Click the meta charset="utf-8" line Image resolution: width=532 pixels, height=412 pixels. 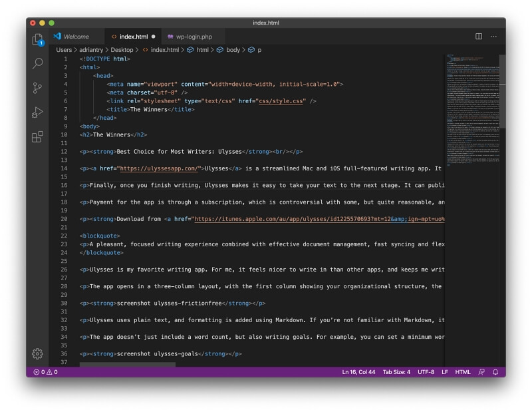147,93
